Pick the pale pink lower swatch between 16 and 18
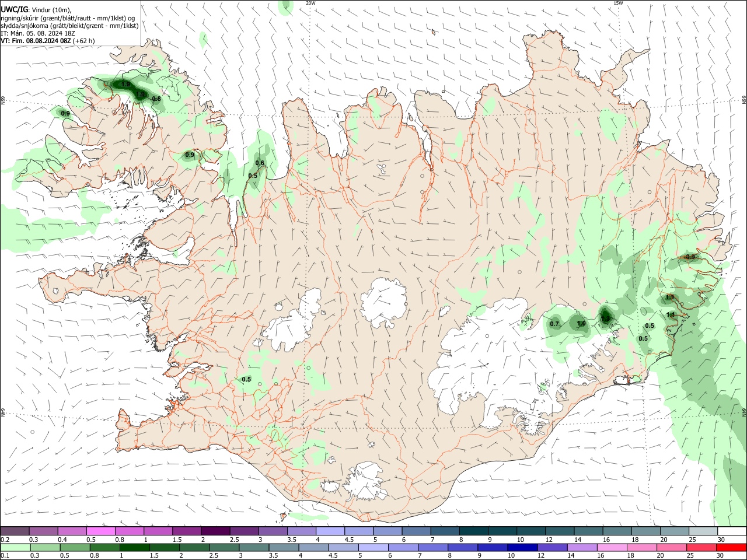This screenshot has height=560, width=747. click(612, 547)
